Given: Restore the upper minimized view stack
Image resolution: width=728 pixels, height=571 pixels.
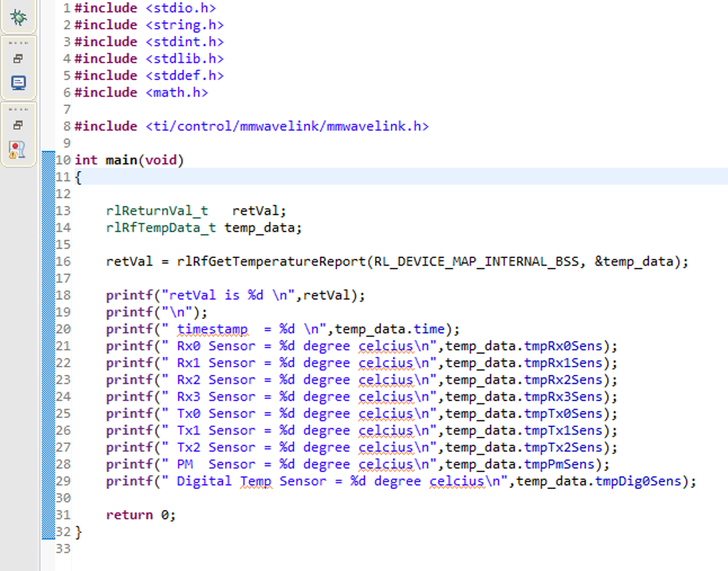Looking at the screenshot, I should tap(18, 59).
